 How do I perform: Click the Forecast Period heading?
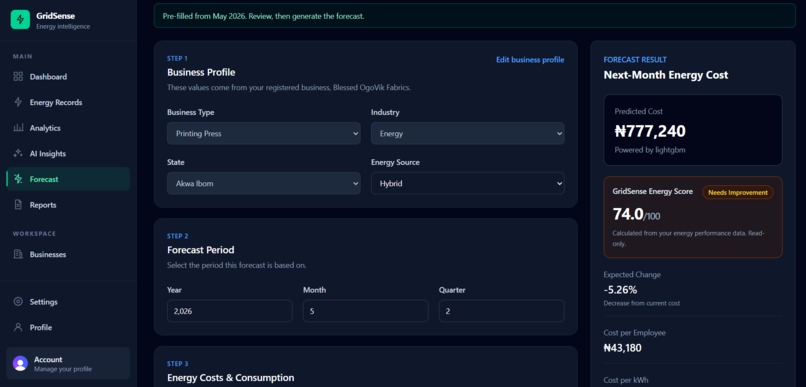[x=200, y=250]
